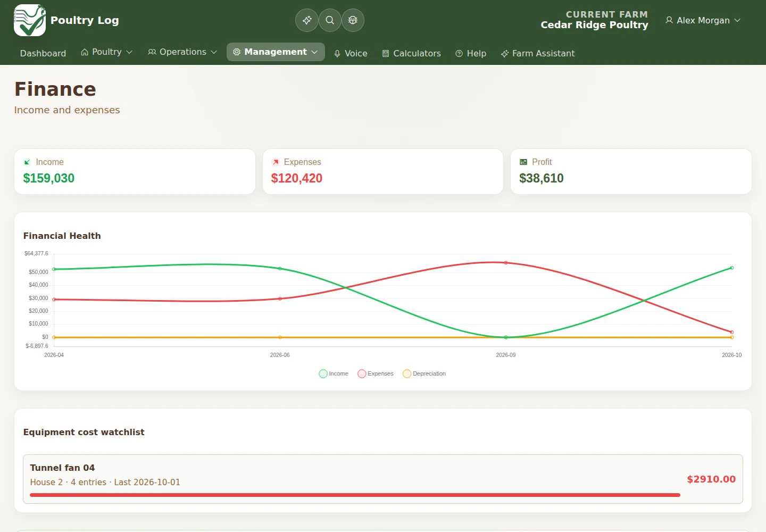Expand the Operations navigation dropdown

click(182, 52)
